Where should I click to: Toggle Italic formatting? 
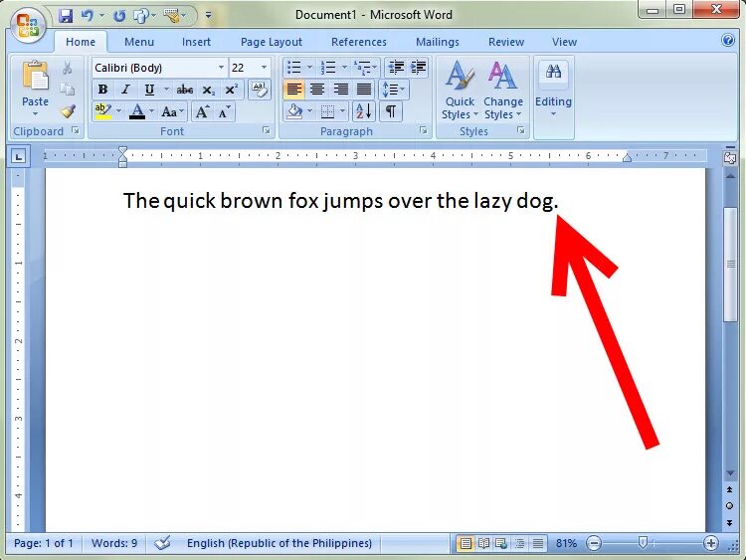125,90
